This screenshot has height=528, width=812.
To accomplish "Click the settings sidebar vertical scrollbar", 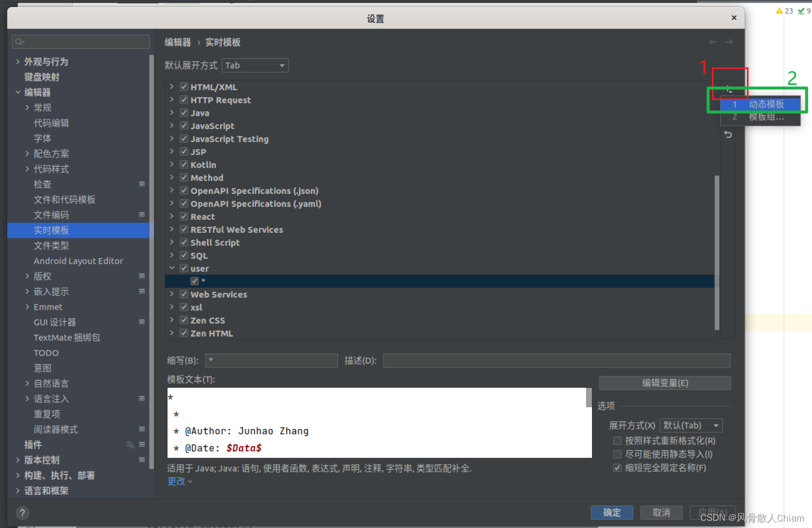I will 151,262.
